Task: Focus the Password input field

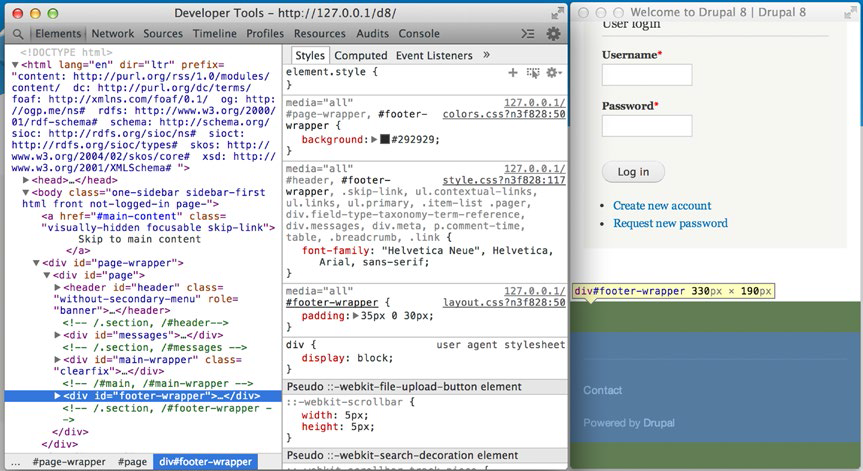Action: (x=647, y=126)
